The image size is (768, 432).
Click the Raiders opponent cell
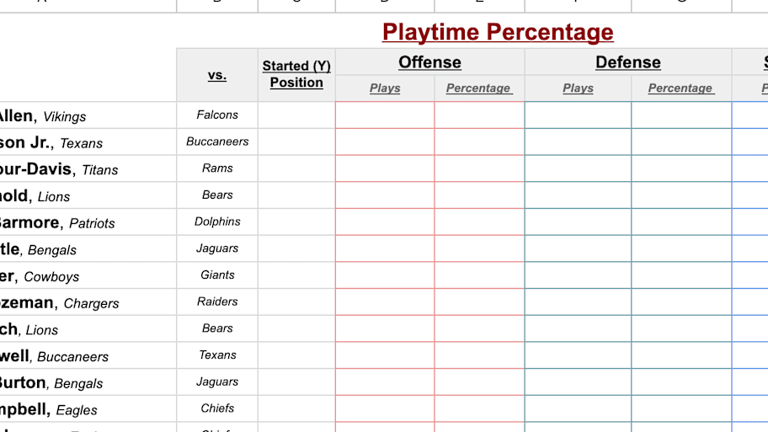217,302
